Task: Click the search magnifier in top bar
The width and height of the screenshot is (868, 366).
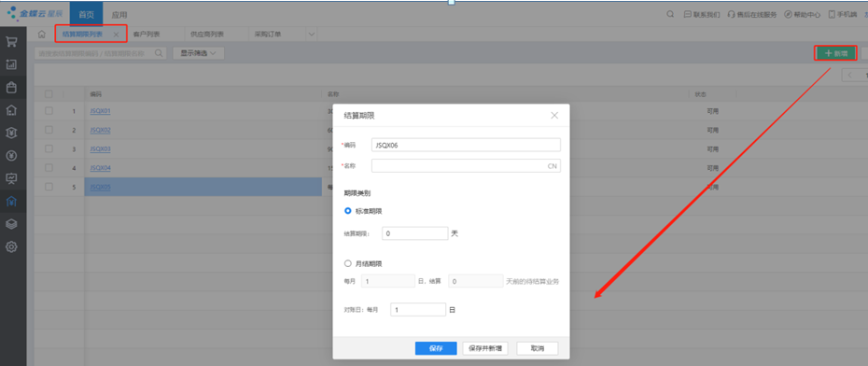Action: coord(670,14)
